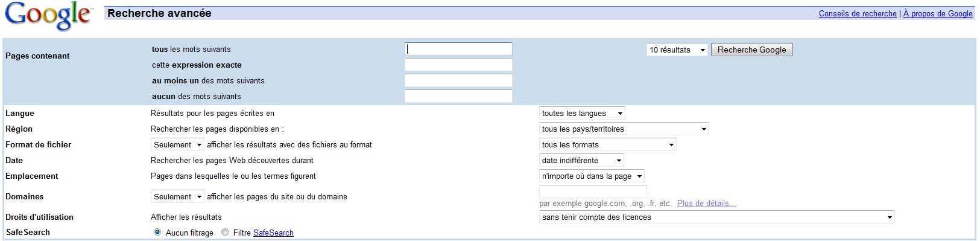This screenshot has width=980, height=241.
Task: Select the Aucun filtrage radio button
Action: (x=157, y=232)
